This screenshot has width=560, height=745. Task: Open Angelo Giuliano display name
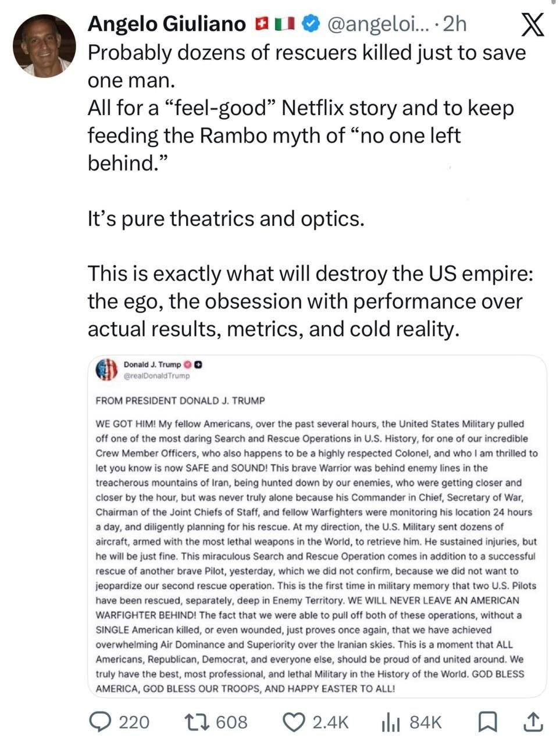coord(167,23)
